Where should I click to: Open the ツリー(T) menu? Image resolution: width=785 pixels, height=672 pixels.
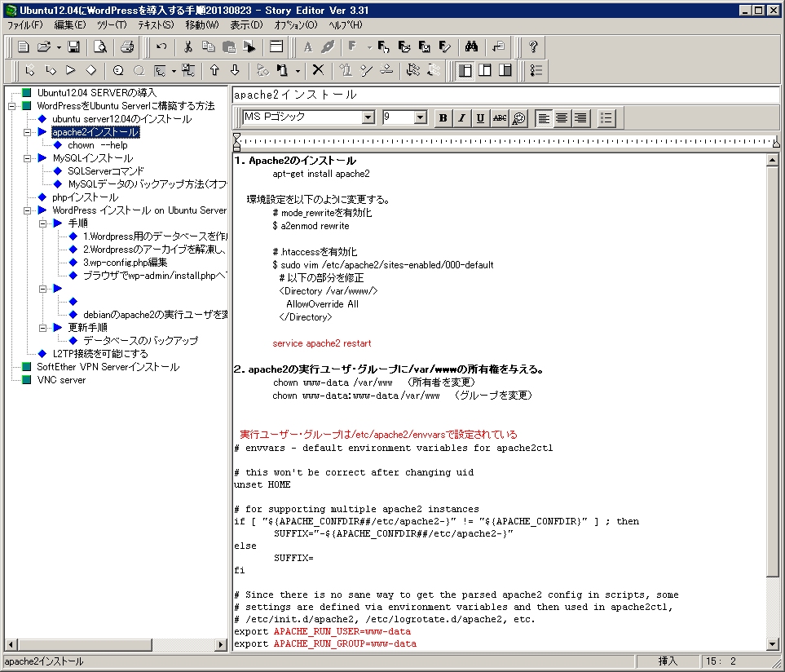tap(112, 25)
